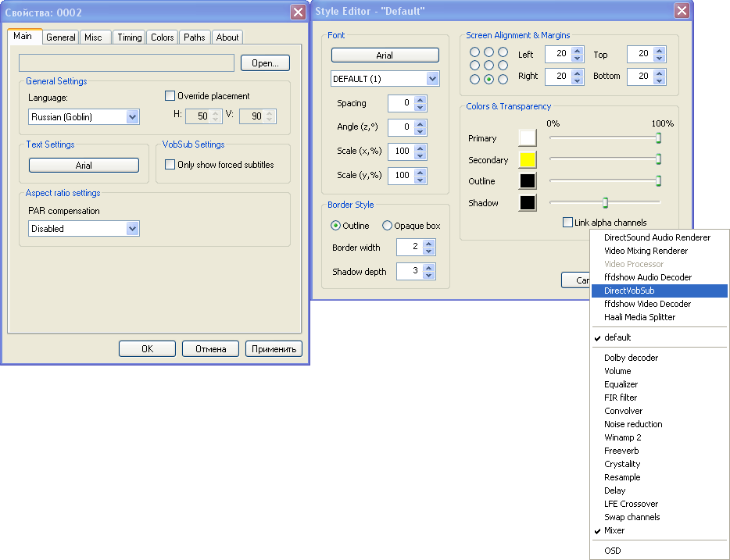Open the Language dropdown list
The image size is (730, 560).
(132, 117)
